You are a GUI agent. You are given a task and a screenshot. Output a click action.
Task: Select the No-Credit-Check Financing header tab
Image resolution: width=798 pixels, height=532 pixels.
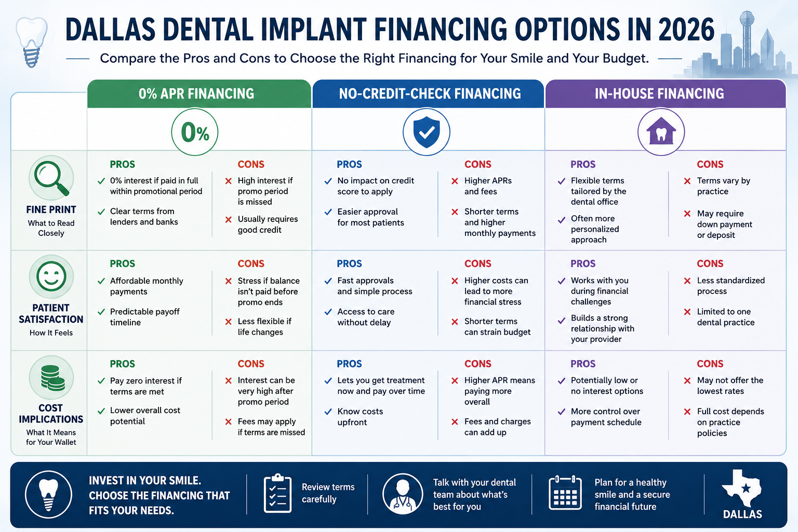point(428,94)
